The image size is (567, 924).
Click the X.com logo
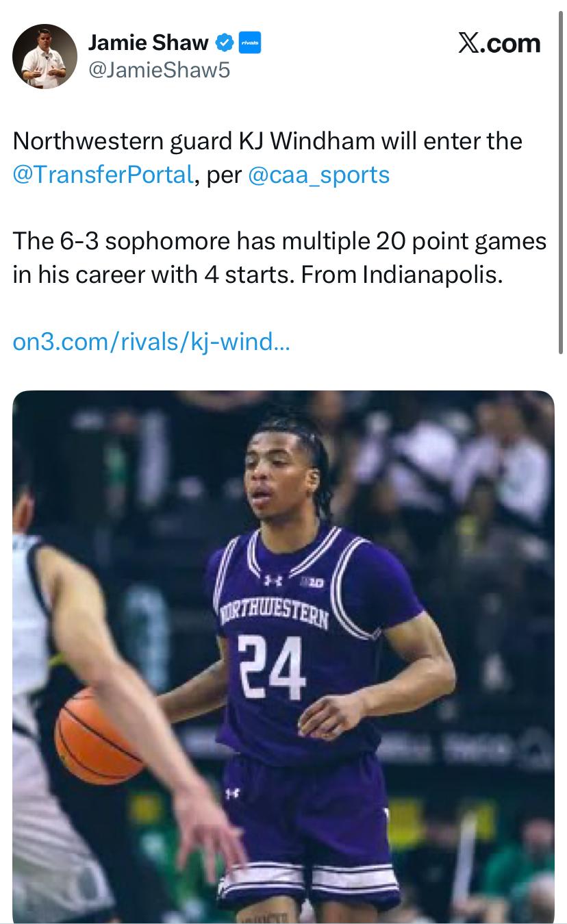(x=499, y=43)
